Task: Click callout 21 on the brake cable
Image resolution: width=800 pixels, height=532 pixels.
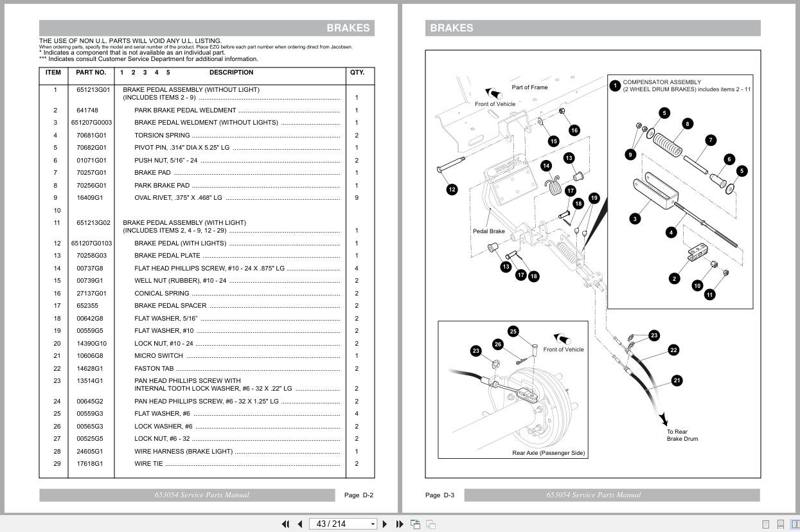Action: (x=677, y=380)
